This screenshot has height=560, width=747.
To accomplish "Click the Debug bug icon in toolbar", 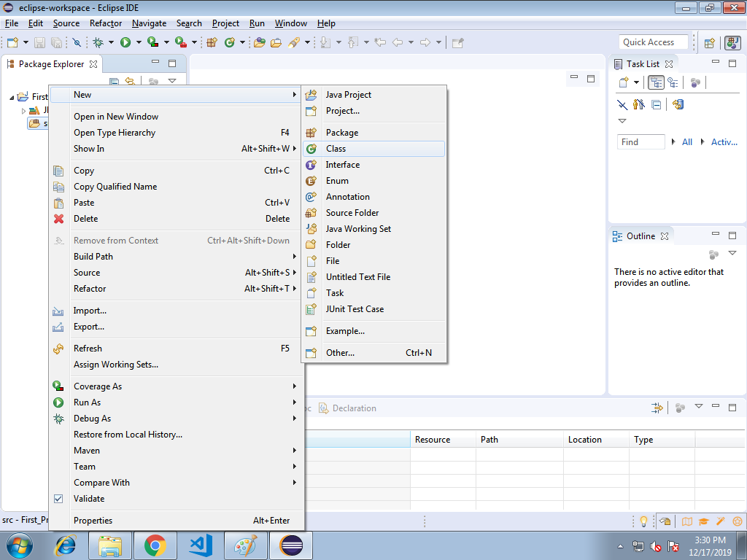I will point(98,42).
